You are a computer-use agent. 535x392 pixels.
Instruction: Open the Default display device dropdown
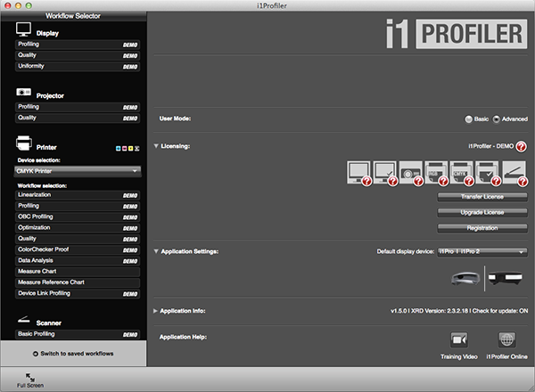click(x=482, y=252)
